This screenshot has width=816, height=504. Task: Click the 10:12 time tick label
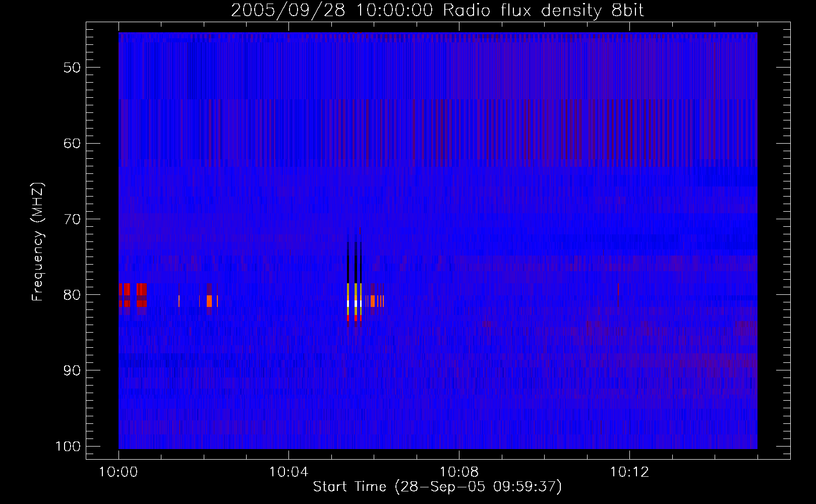(629, 472)
